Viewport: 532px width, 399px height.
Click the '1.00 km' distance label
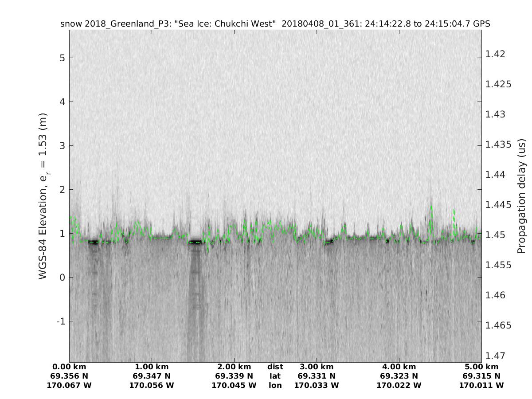click(152, 367)
